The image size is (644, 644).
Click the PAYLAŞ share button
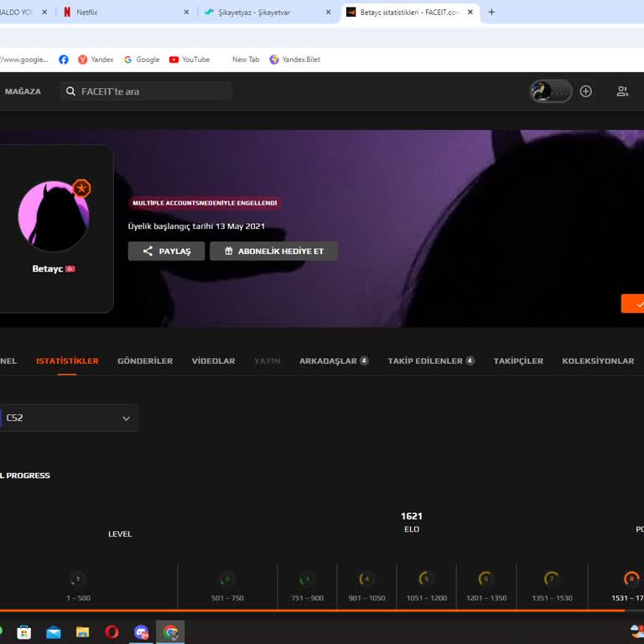click(x=166, y=251)
